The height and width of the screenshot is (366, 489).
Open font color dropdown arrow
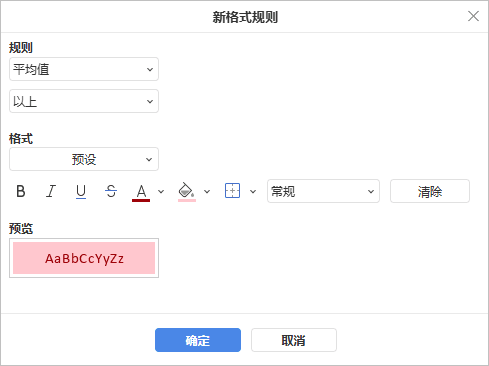pyautogui.click(x=161, y=192)
